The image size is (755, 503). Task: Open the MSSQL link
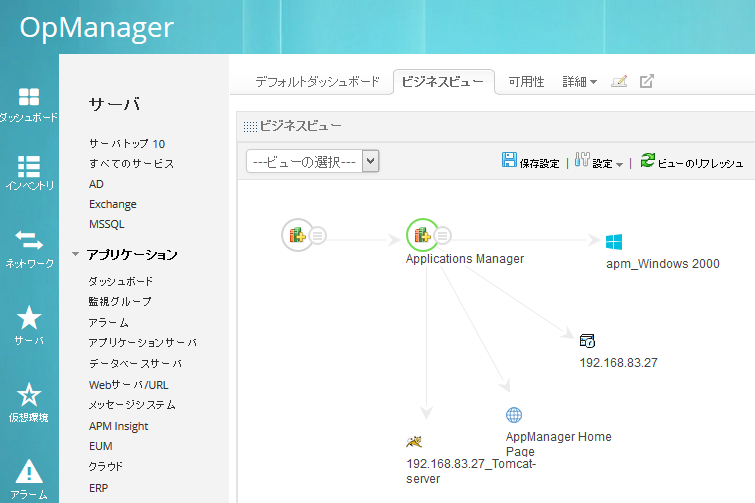107,224
